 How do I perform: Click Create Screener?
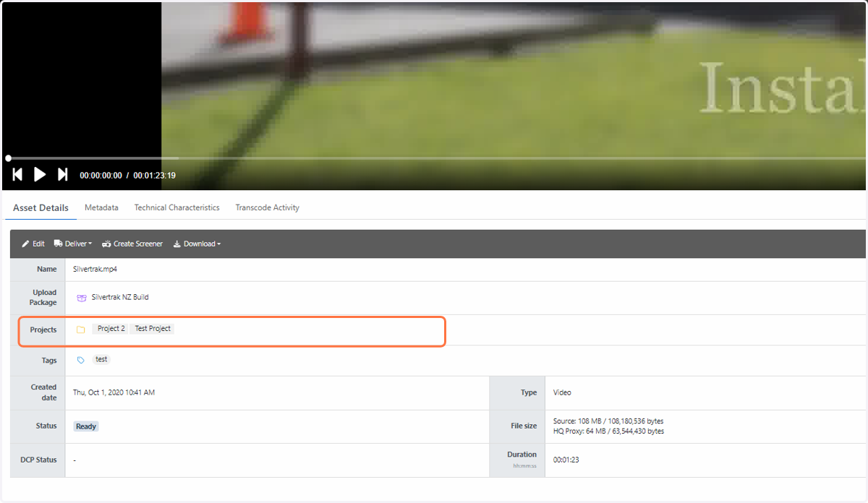click(132, 244)
